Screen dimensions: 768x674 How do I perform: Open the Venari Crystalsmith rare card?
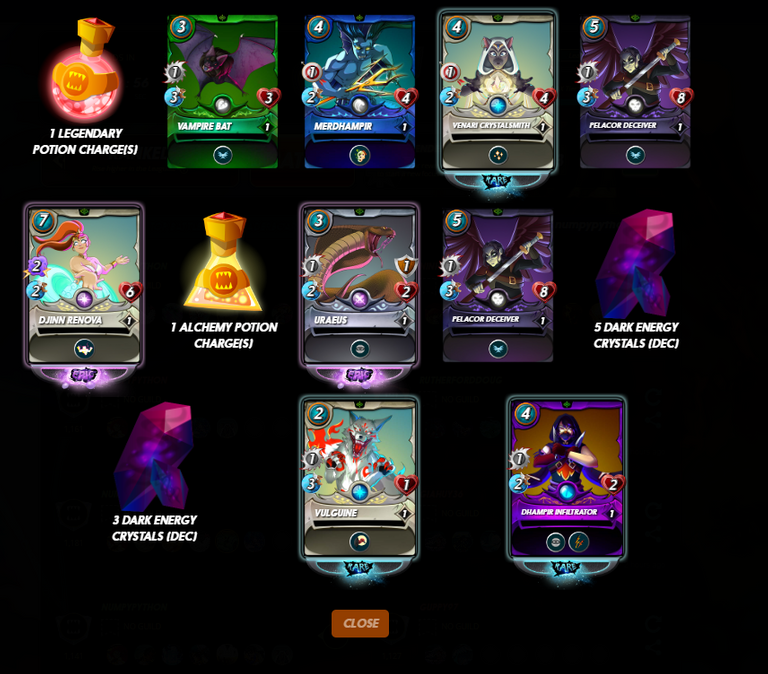click(x=498, y=98)
